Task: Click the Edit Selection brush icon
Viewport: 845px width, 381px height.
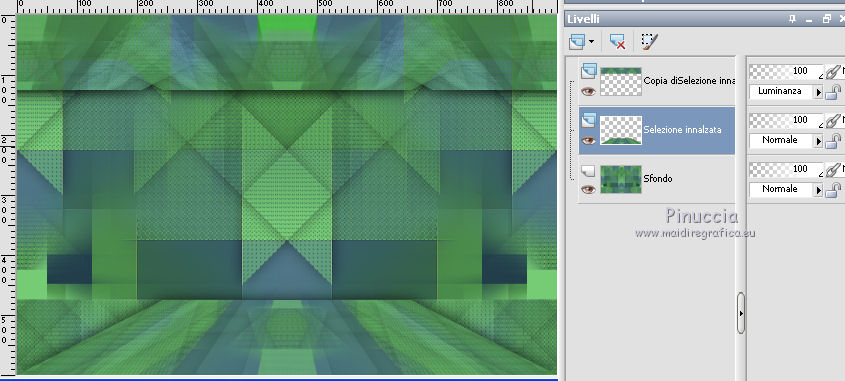Action: (x=649, y=41)
